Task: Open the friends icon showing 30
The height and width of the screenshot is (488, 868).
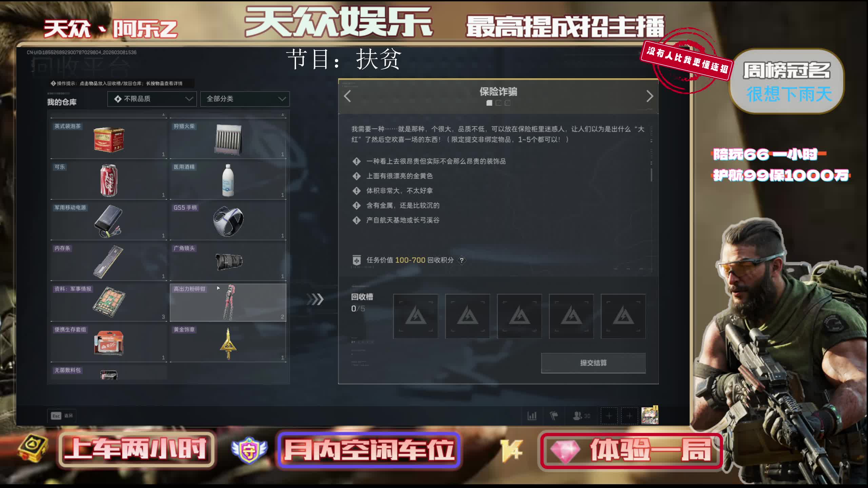Action: tap(581, 415)
